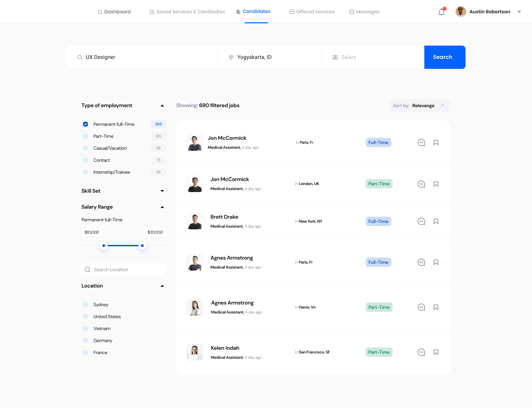Check the Vietnam location filter
This screenshot has height=408, width=532.
[x=85, y=328]
